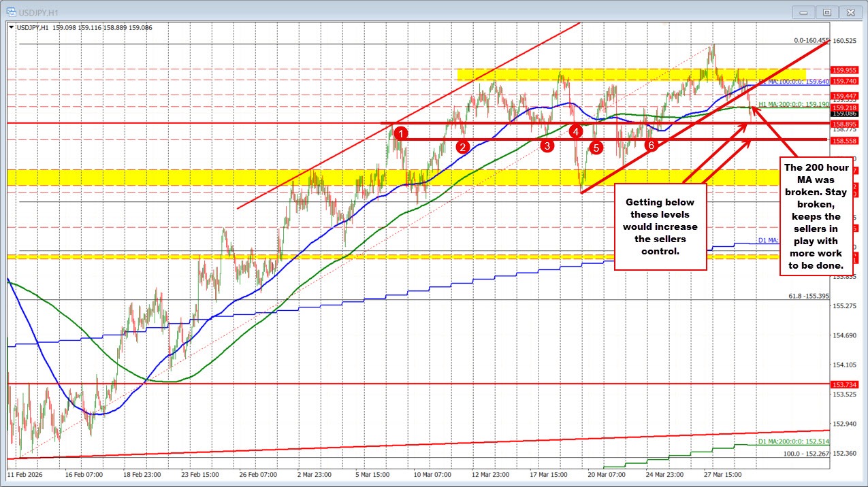Click the maximize button in the title bar
The width and height of the screenshot is (868, 487).
click(826, 12)
